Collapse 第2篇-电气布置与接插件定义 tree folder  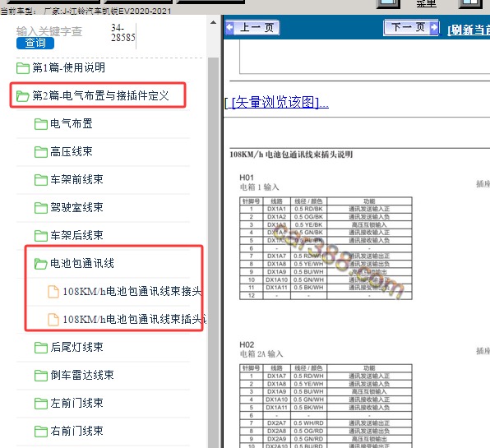click(23, 96)
